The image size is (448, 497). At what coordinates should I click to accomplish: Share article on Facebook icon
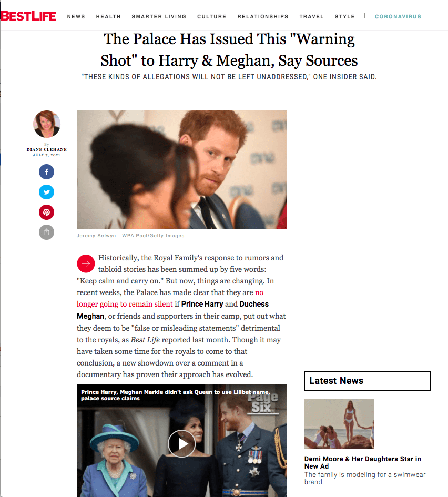pyautogui.click(x=47, y=172)
